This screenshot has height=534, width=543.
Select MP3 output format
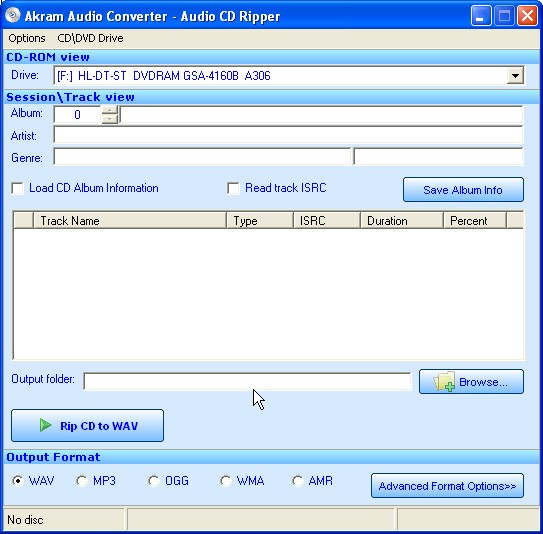pos(82,481)
